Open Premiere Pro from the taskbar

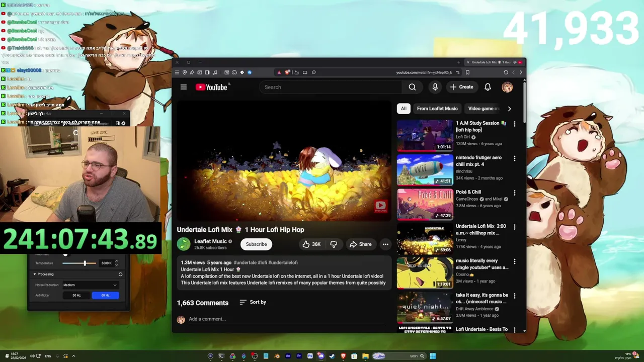(299, 356)
